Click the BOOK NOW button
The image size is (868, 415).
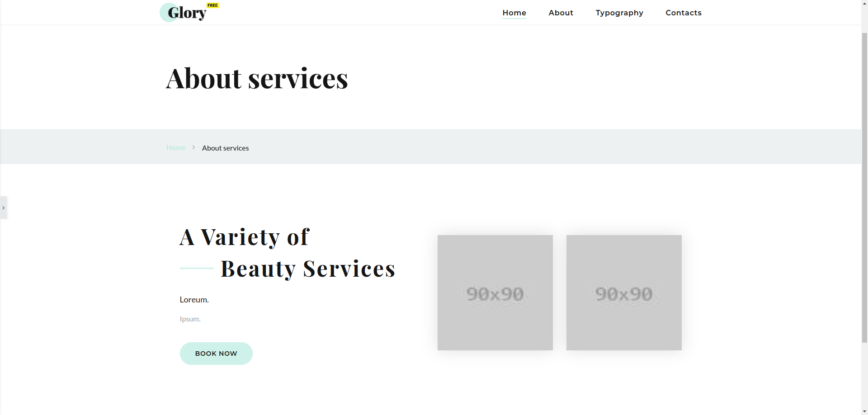pos(216,354)
